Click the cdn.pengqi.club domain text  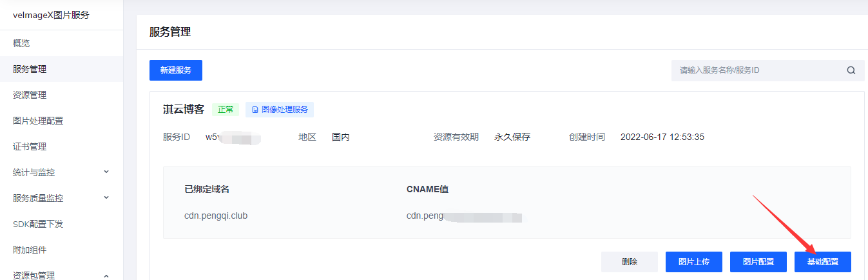(216, 215)
